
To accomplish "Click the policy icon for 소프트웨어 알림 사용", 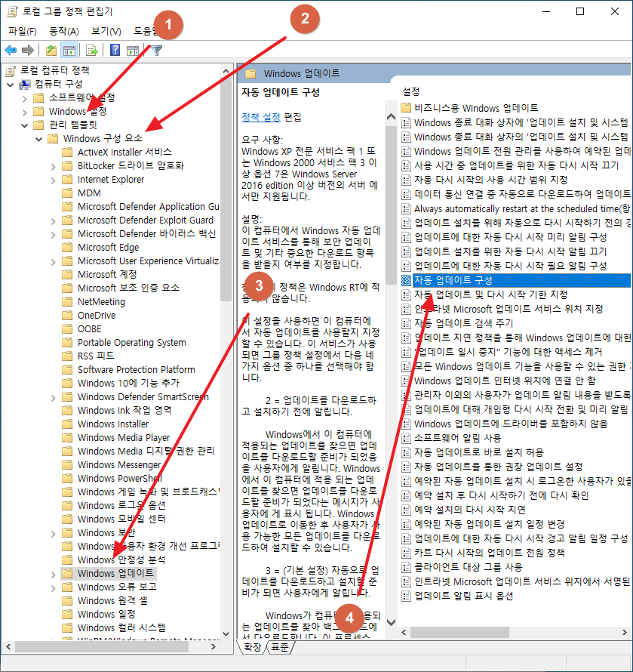I will (406, 438).
